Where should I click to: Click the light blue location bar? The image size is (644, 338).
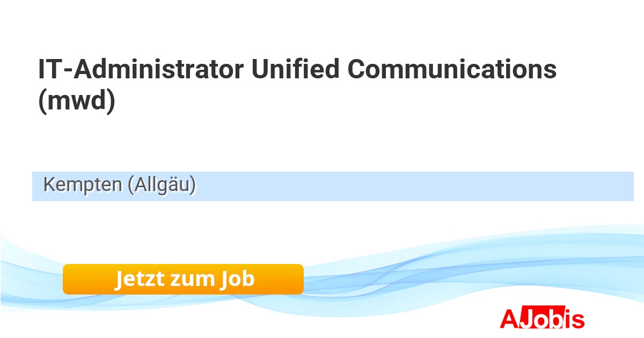click(x=333, y=186)
